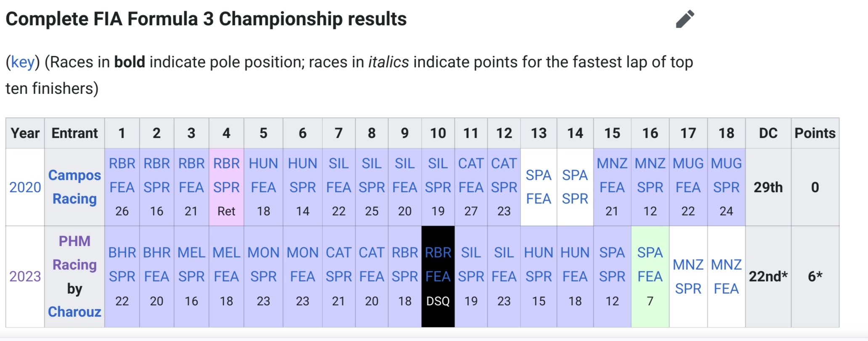
Task: Open the key link
Action: [23, 62]
